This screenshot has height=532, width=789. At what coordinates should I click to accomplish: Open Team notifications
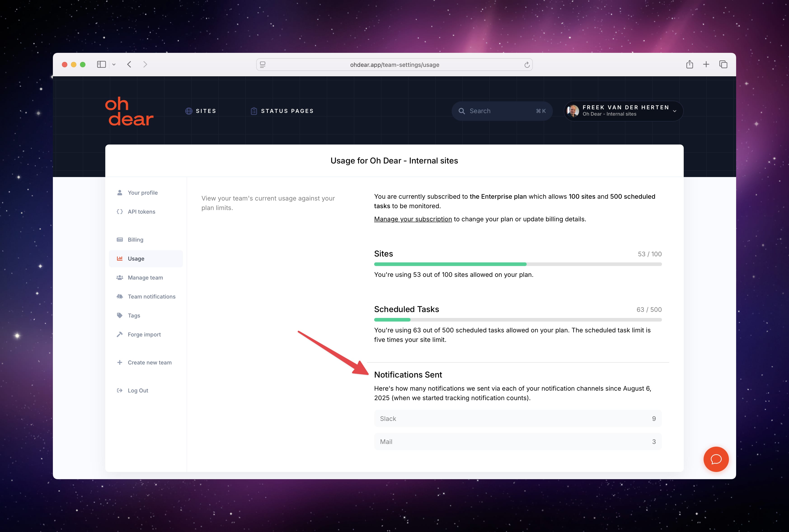(146, 296)
